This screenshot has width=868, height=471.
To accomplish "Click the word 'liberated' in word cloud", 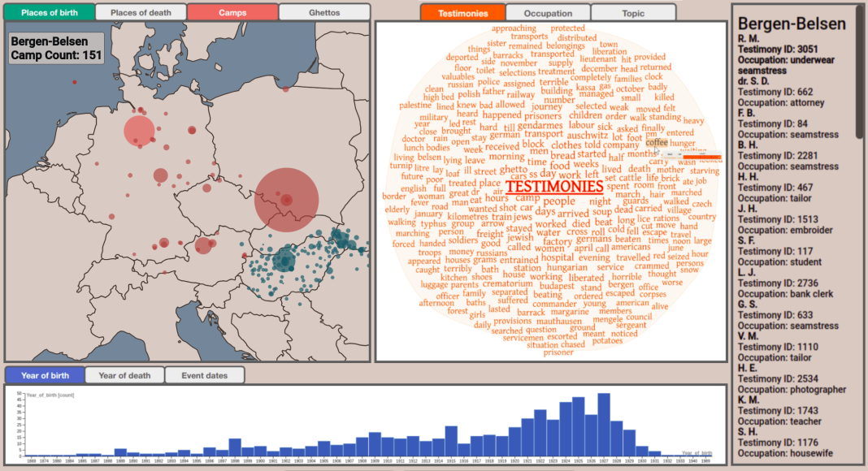I will pos(586,278).
